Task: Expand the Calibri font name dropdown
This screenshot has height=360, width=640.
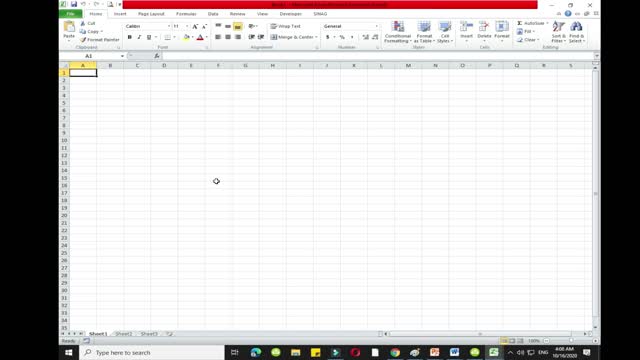Action: 169,26
